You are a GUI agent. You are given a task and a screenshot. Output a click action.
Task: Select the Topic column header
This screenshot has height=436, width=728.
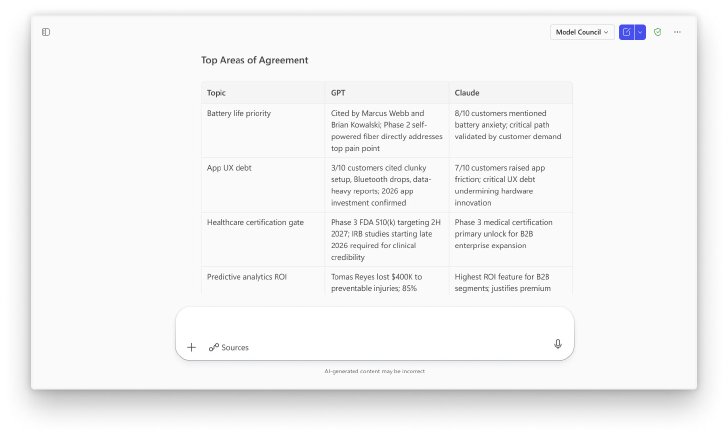coord(216,93)
